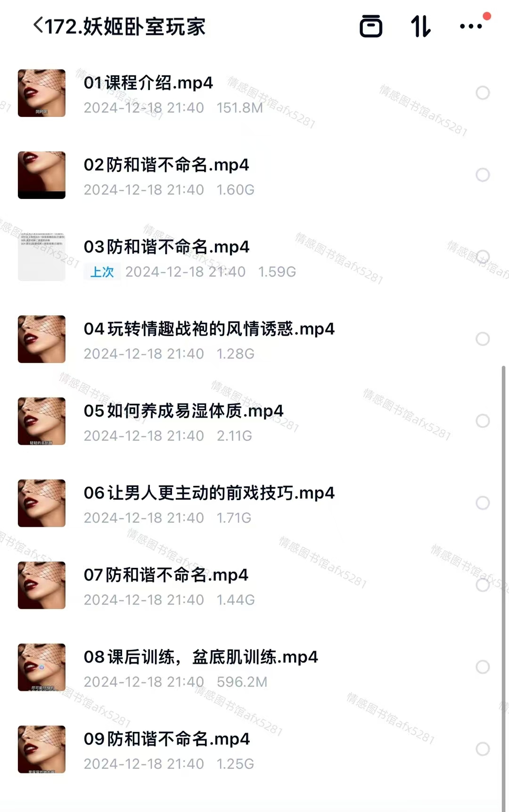Tap the folder title 172.妖姬卧室玩家
Screen dimensions: 509x812
[125, 26]
